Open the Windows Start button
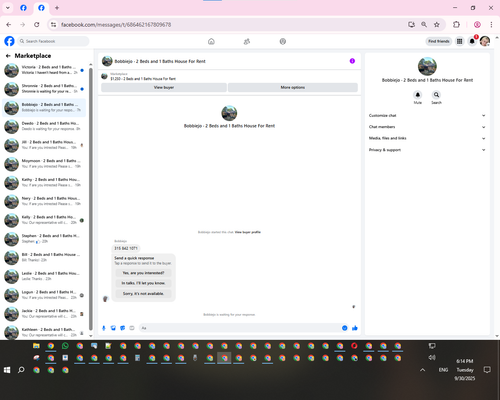 click(7, 370)
